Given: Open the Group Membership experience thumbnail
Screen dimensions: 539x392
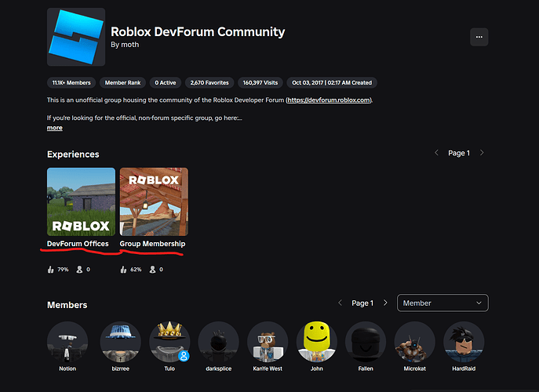Looking at the screenshot, I should pyautogui.click(x=154, y=201).
